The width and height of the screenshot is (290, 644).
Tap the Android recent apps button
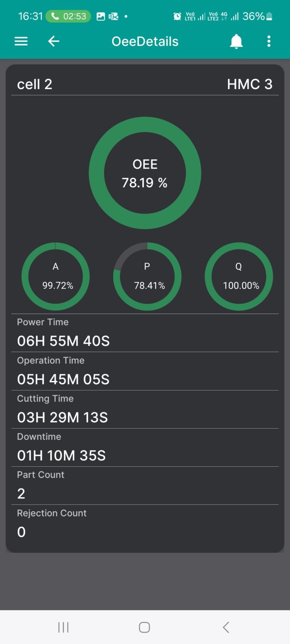coord(63,627)
